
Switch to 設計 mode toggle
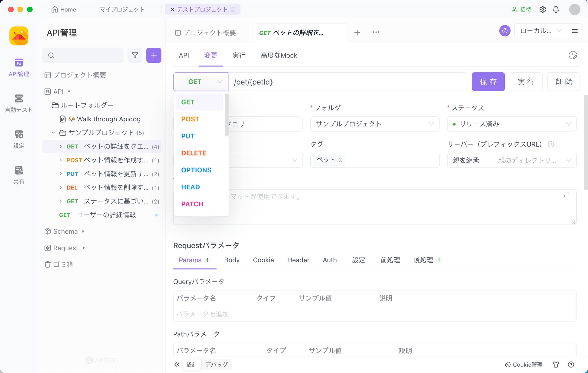[192, 365]
